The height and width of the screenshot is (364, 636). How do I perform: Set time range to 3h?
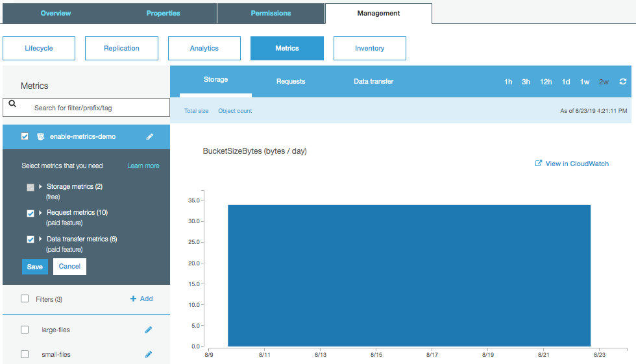coord(526,82)
